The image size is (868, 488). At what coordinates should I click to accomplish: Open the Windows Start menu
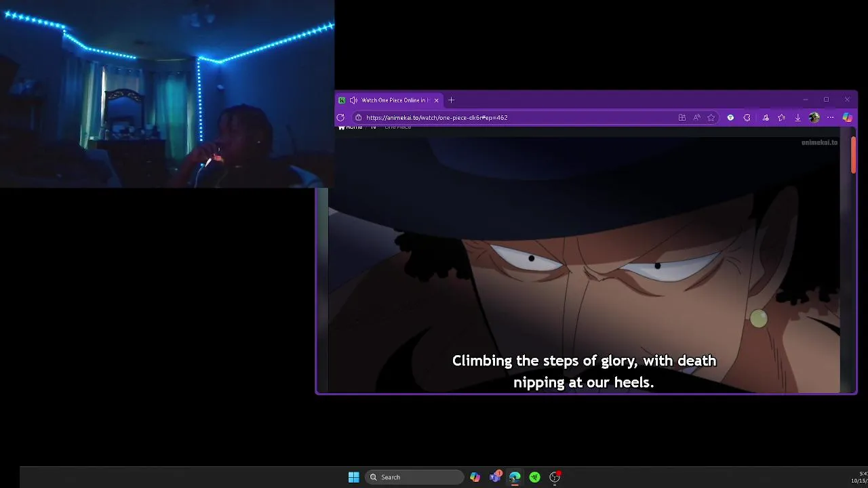pos(353,477)
